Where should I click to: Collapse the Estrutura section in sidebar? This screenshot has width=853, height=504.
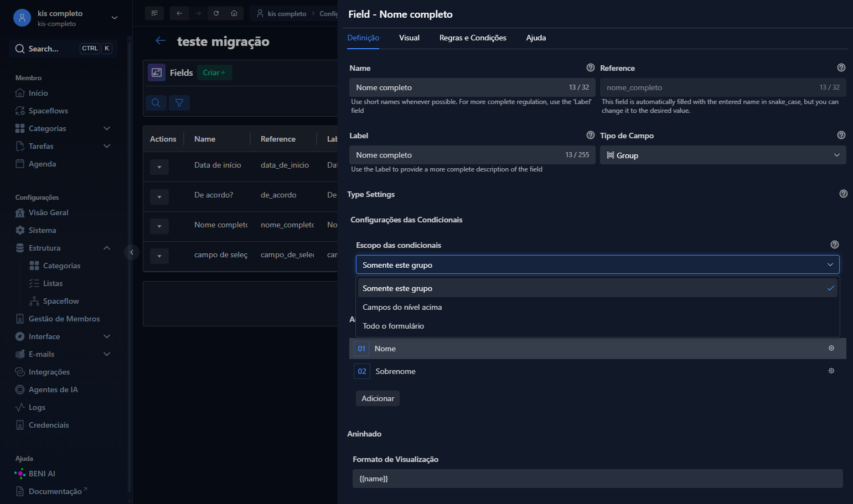click(107, 248)
